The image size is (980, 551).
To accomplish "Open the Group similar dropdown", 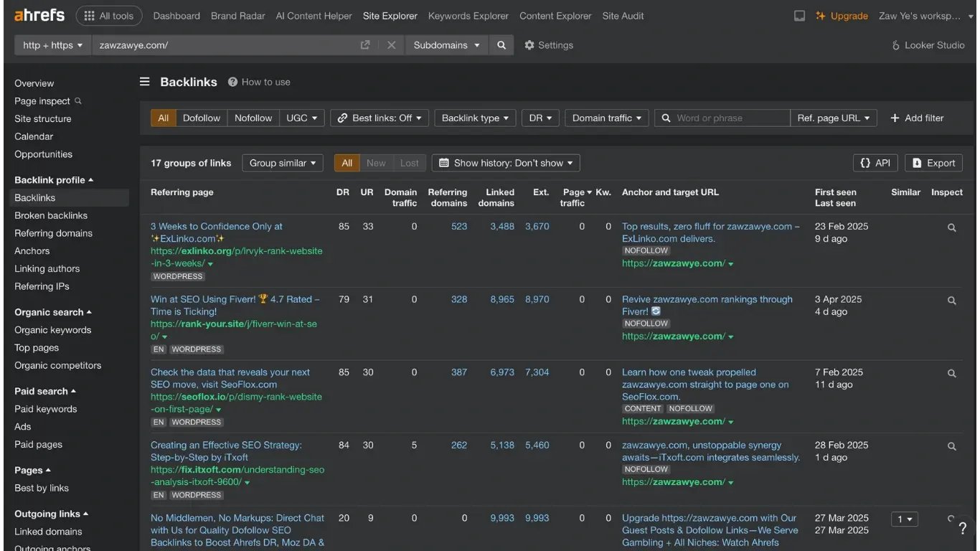I will pos(283,163).
